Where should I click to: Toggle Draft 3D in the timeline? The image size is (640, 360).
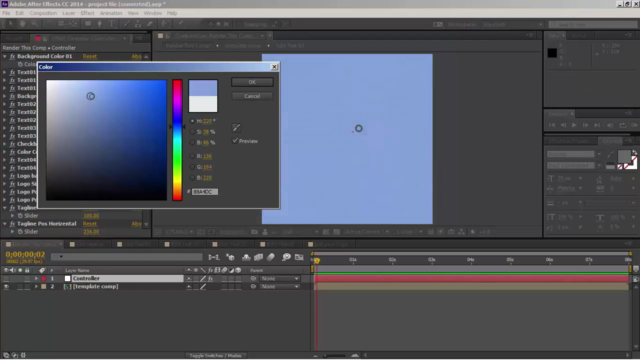click(x=231, y=257)
